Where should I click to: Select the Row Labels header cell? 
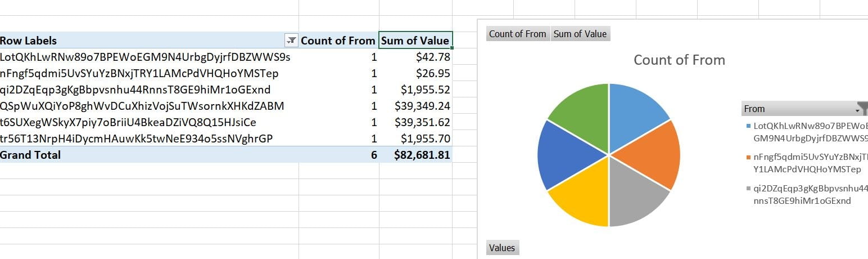click(x=141, y=41)
